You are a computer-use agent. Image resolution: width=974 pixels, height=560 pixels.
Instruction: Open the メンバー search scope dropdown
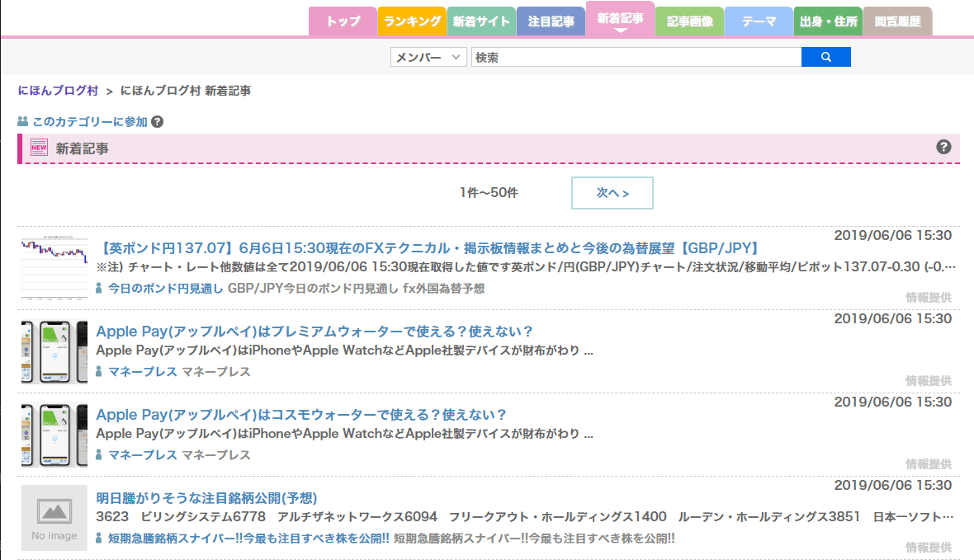pyautogui.click(x=428, y=57)
